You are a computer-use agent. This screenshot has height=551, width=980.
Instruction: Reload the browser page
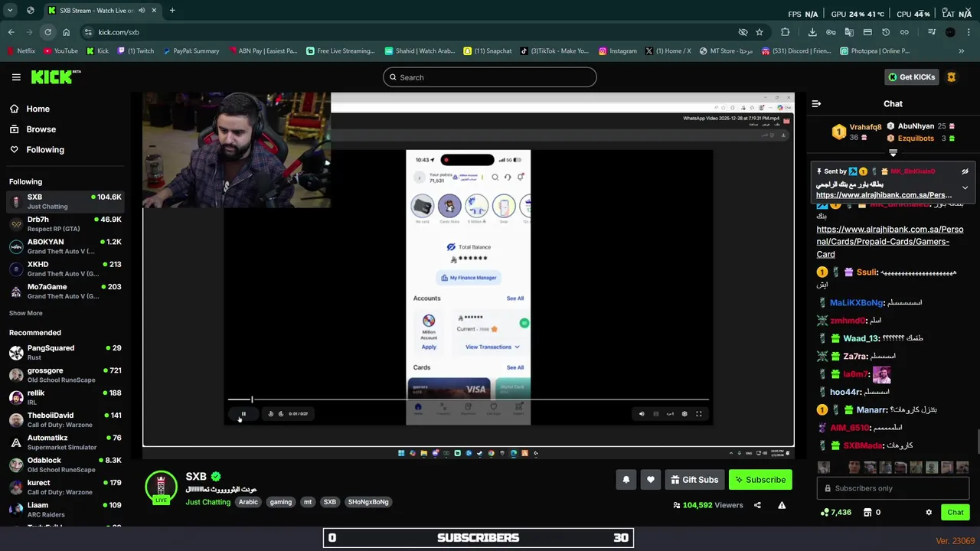(x=47, y=32)
